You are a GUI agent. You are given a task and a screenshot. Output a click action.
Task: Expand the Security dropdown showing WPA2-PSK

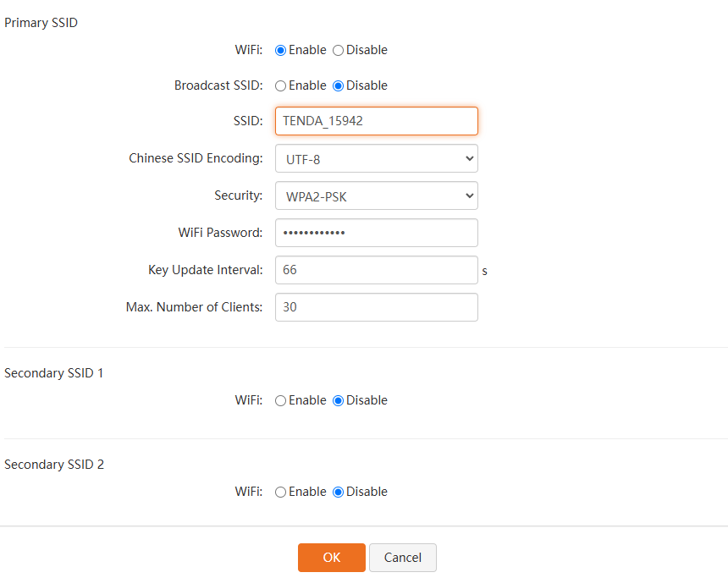point(376,195)
